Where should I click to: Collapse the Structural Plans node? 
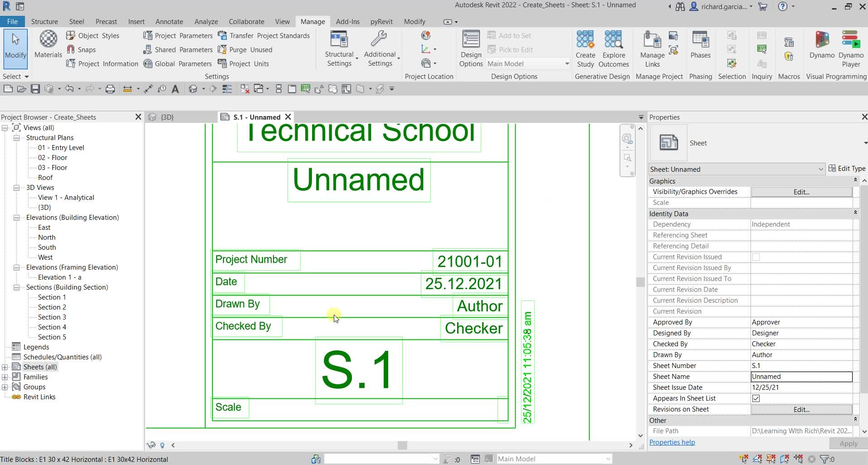coord(16,138)
